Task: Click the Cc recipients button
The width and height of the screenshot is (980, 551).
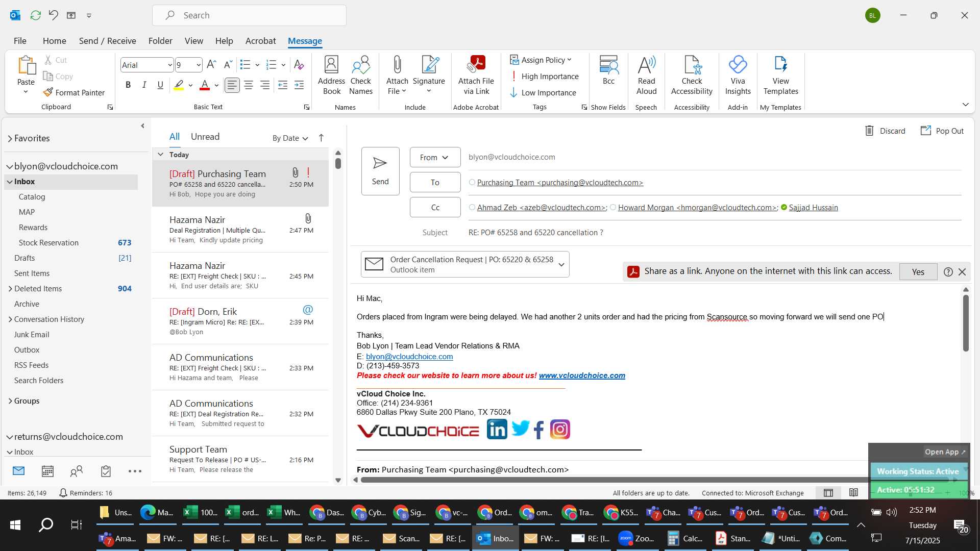Action: click(x=435, y=207)
